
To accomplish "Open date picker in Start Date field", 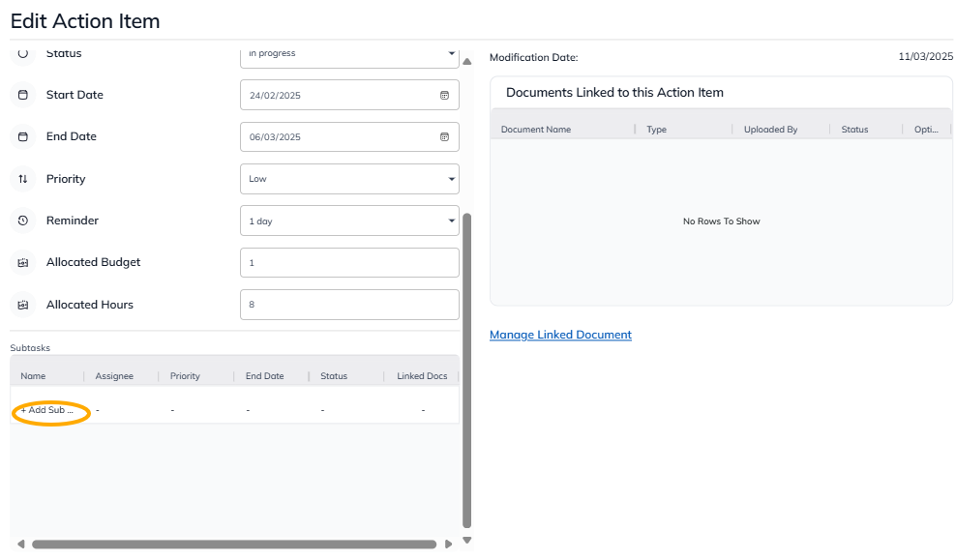I will point(444,95).
